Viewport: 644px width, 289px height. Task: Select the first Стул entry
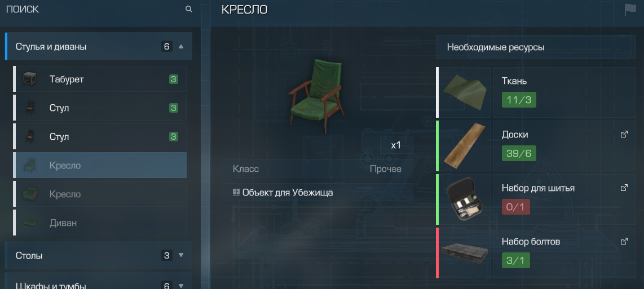click(x=100, y=108)
